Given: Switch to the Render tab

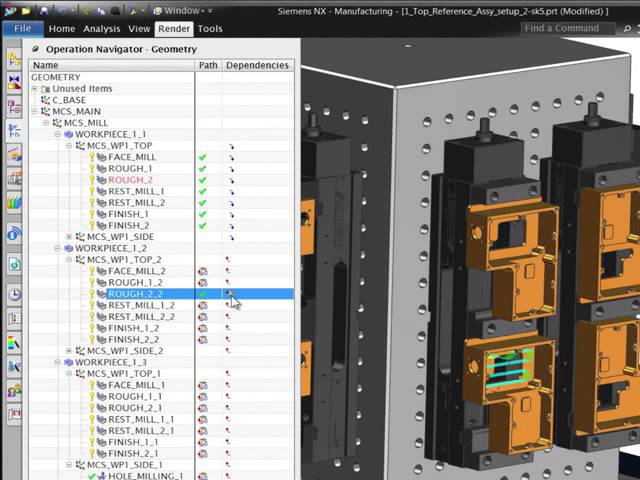Looking at the screenshot, I should 174,29.
